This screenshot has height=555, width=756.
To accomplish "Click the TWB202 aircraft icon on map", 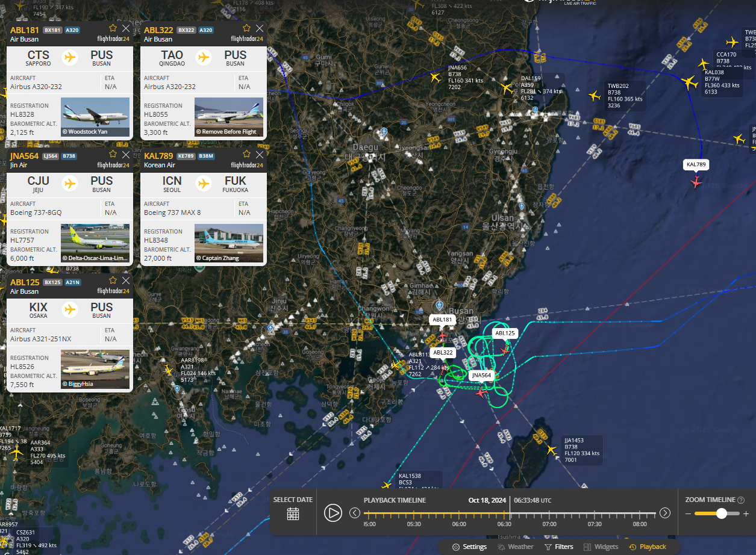I will [x=595, y=96].
